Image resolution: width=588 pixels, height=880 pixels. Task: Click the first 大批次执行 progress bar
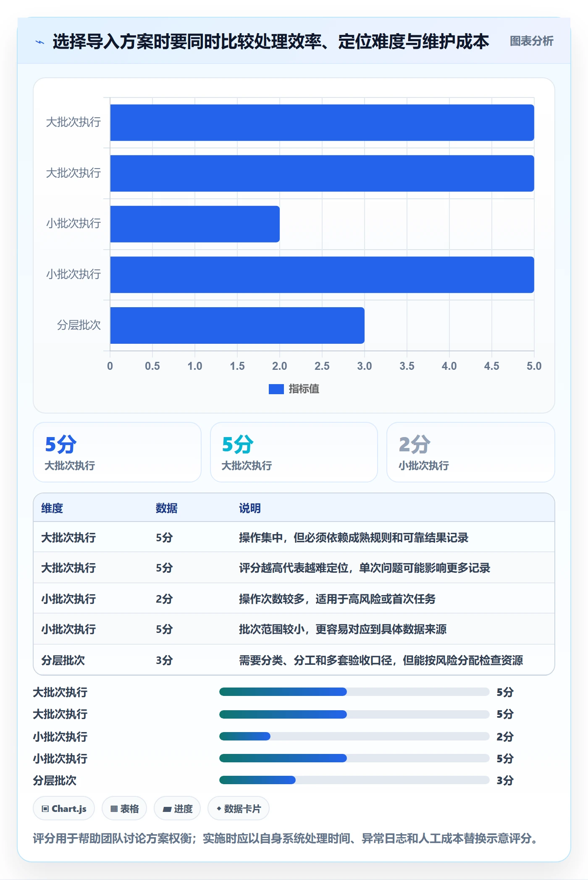[354, 692]
